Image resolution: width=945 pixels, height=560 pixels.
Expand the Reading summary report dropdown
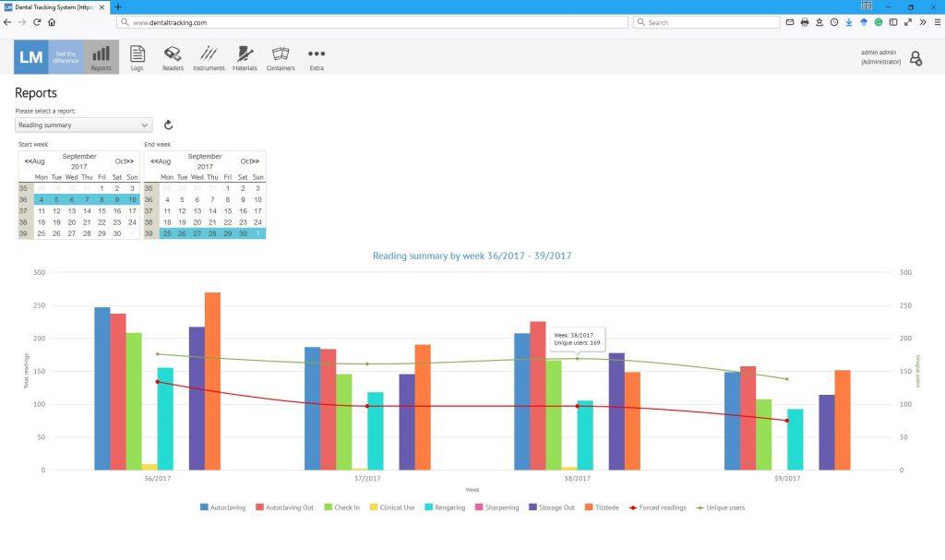83,125
